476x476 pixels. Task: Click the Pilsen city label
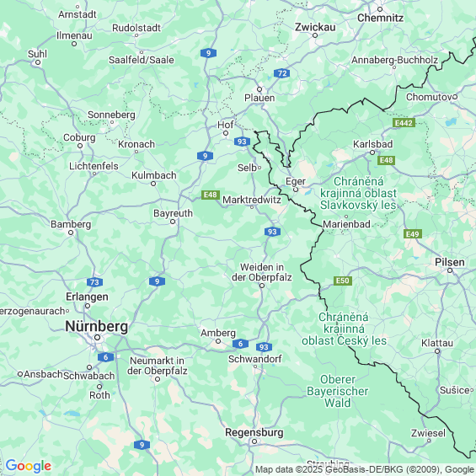tap(450, 262)
